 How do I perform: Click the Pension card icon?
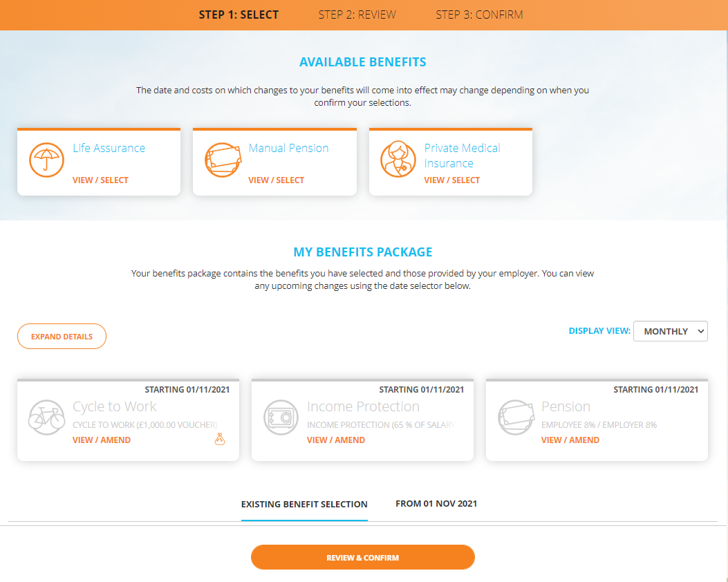pos(516,417)
